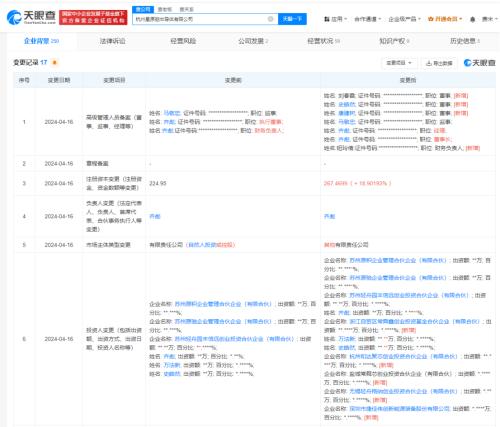Open the 应用 dropdown menu
This screenshot has height=427, width=500.
(336, 19)
